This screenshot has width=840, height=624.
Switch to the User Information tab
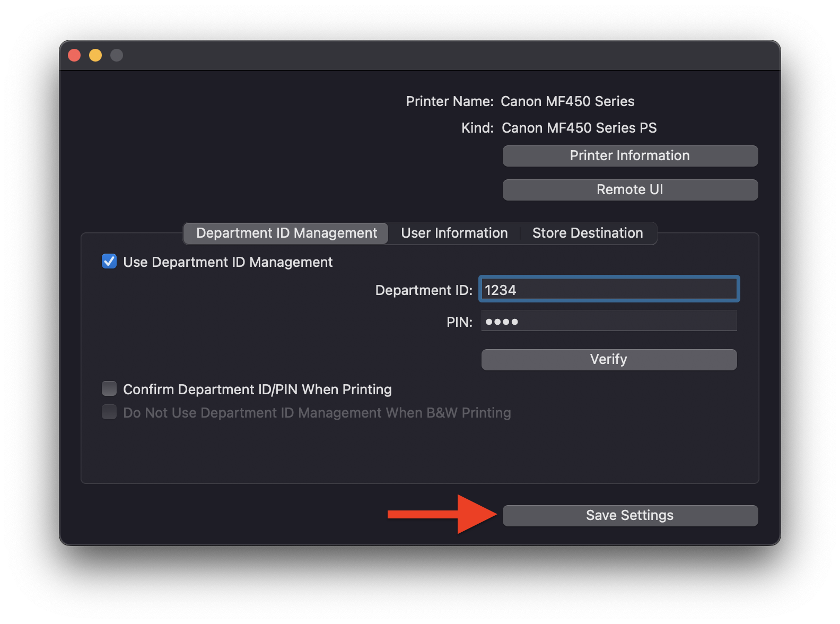click(x=454, y=233)
